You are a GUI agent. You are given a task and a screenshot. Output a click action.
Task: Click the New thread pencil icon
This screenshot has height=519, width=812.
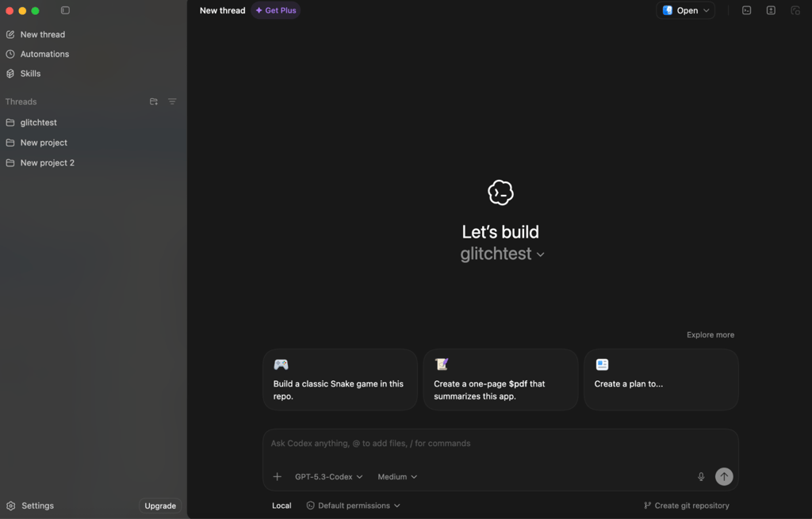coord(10,35)
